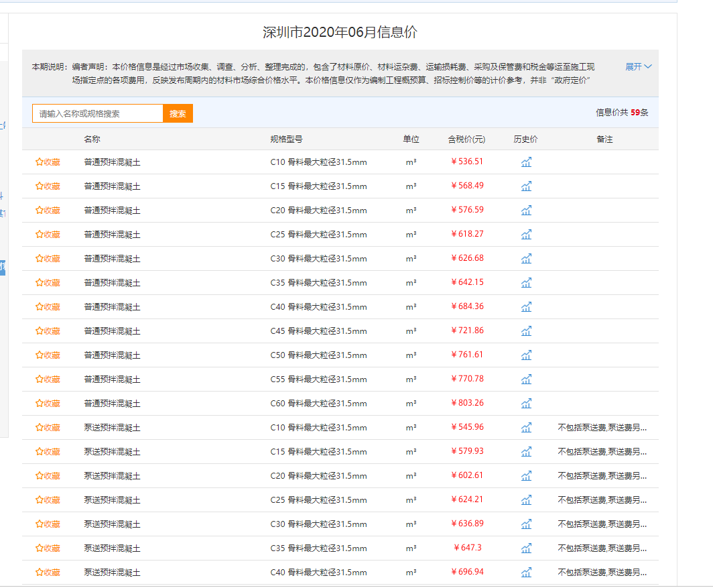The width and height of the screenshot is (713, 588).
Task: Select price ¥536.51 for C10 concrete
Action: 467,162
